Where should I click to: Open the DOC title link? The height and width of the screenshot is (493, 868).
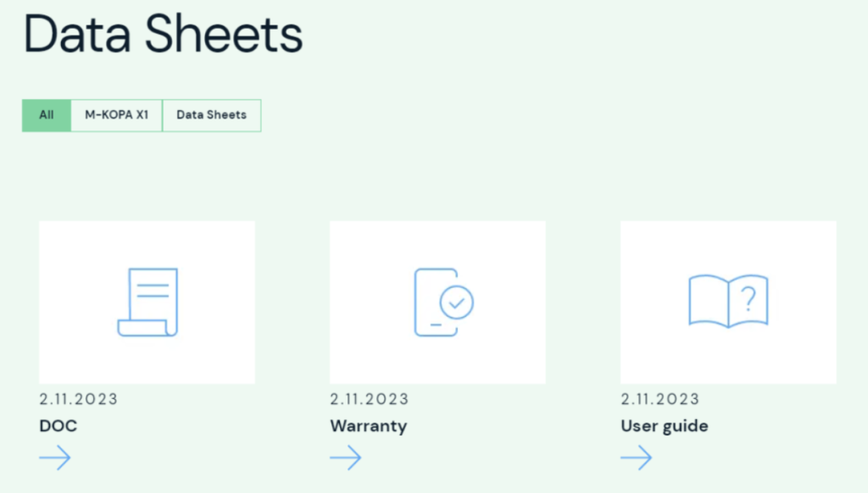click(x=58, y=425)
